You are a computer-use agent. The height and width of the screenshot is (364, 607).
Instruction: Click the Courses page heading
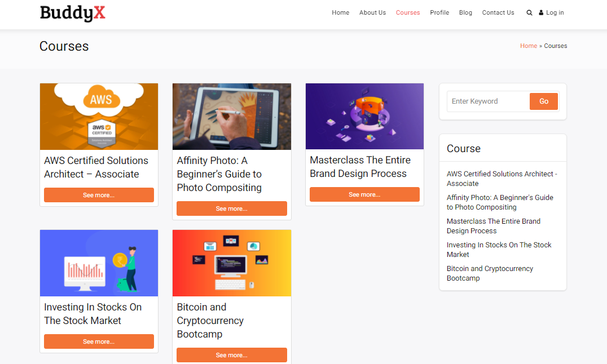point(64,46)
